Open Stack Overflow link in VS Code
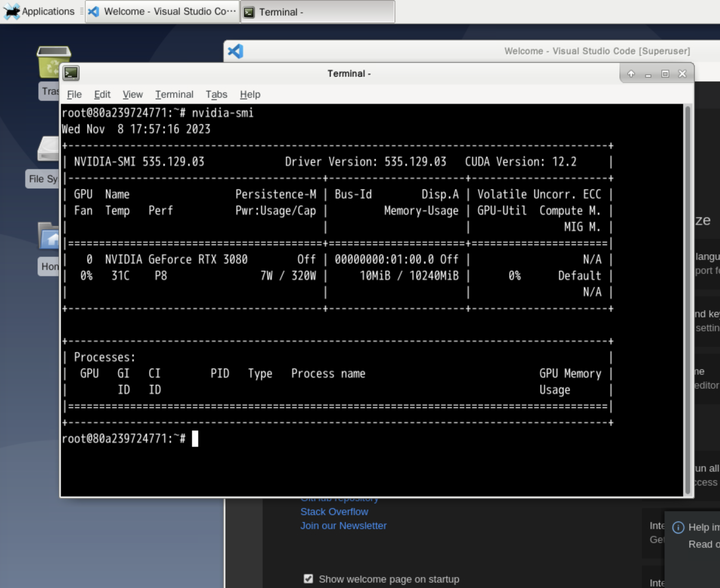 point(334,512)
